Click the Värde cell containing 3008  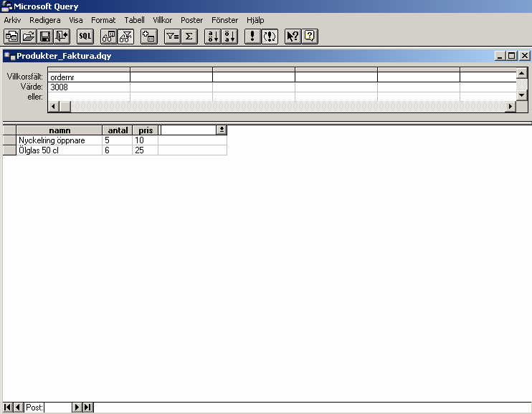(89, 87)
